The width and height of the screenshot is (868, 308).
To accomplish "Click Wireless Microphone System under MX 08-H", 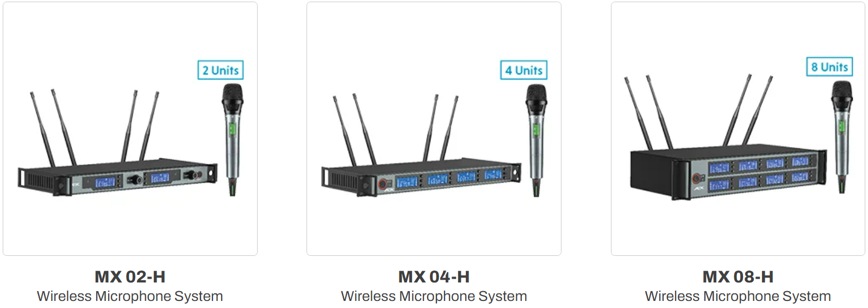I will 738,296.
